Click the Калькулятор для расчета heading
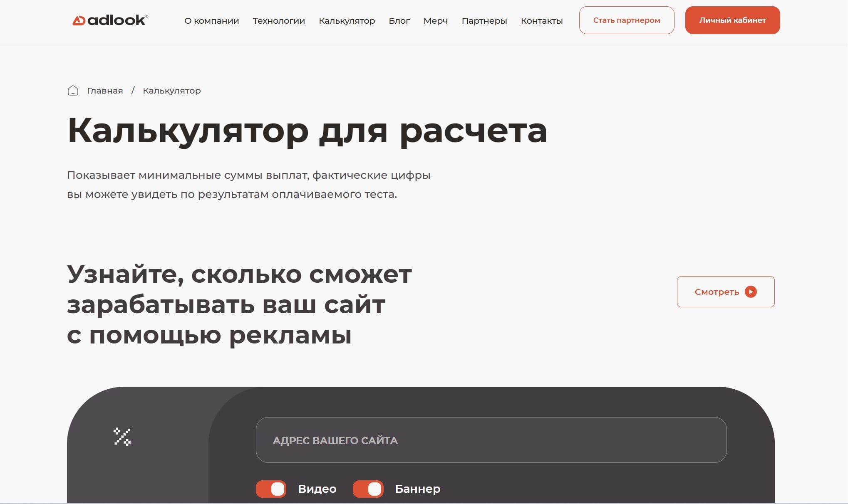The height and width of the screenshot is (504, 848). point(307,131)
